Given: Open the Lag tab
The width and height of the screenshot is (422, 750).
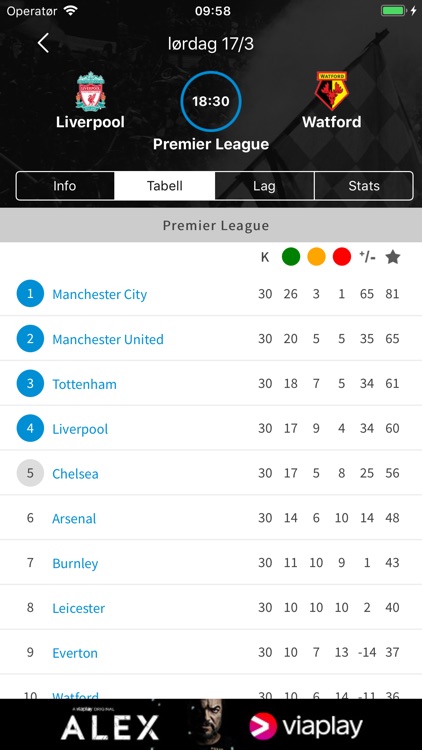Looking at the screenshot, I should tap(264, 186).
